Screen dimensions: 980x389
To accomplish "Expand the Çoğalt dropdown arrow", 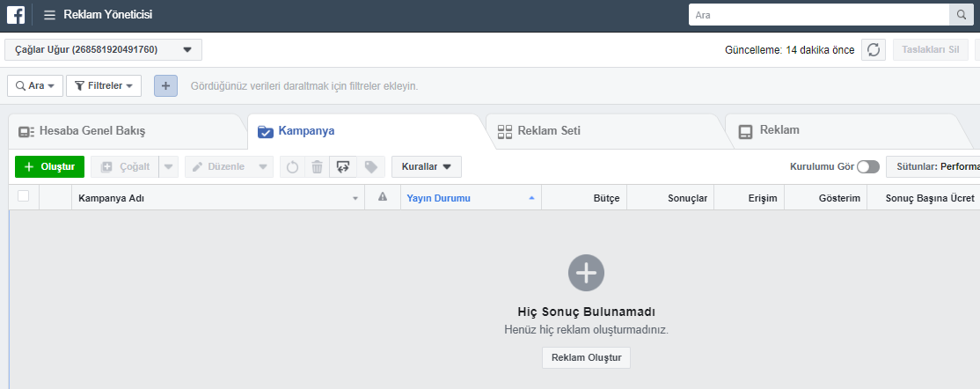I will pyautogui.click(x=169, y=167).
